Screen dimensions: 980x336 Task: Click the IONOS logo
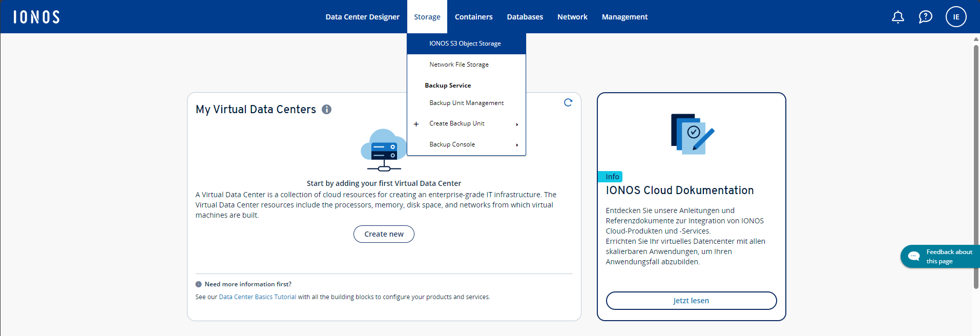36,17
